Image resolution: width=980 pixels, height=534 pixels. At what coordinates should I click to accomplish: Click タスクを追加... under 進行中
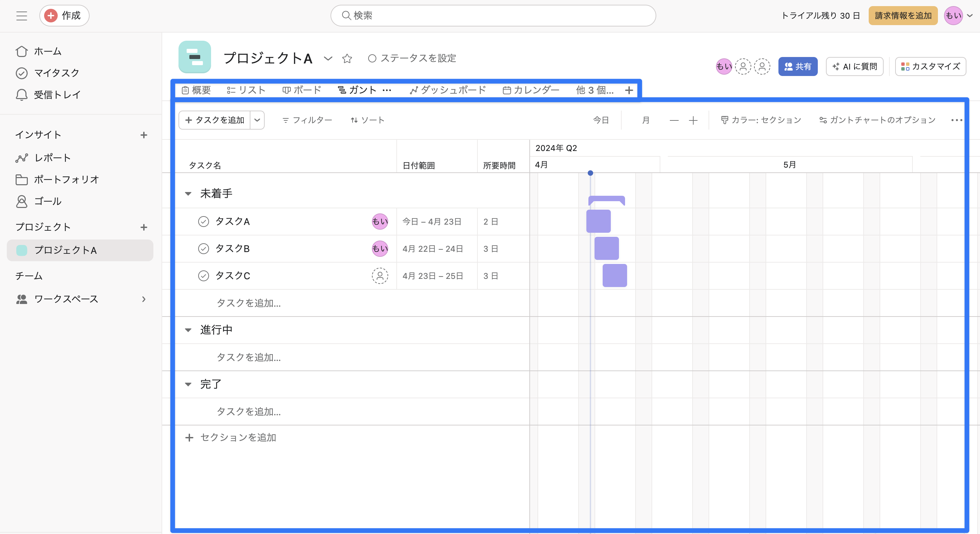coord(249,358)
